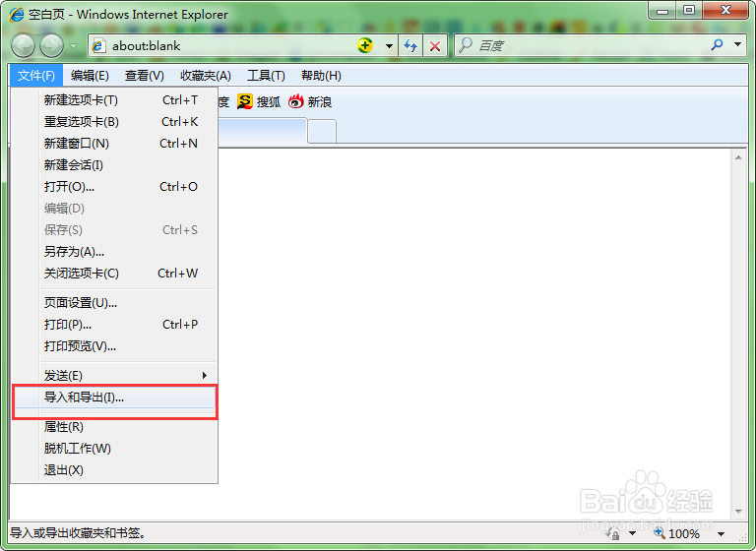
Task: Click the red X Stop loading icon
Action: (435, 46)
